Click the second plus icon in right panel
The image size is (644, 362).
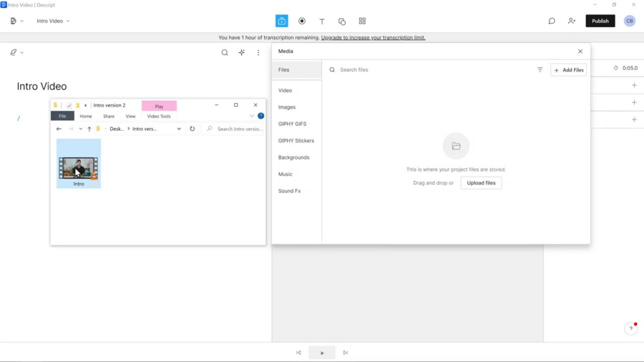click(634, 102)
